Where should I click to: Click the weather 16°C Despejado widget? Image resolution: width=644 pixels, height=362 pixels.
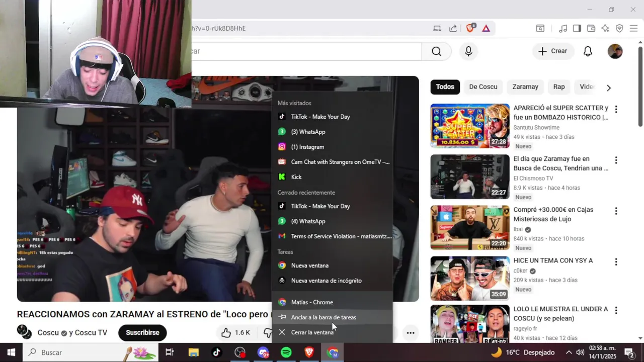click(x=523, y=352)
